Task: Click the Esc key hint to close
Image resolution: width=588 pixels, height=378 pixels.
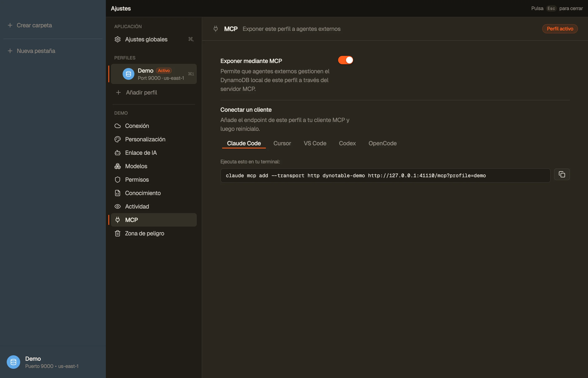Action: tap(551, 8)
